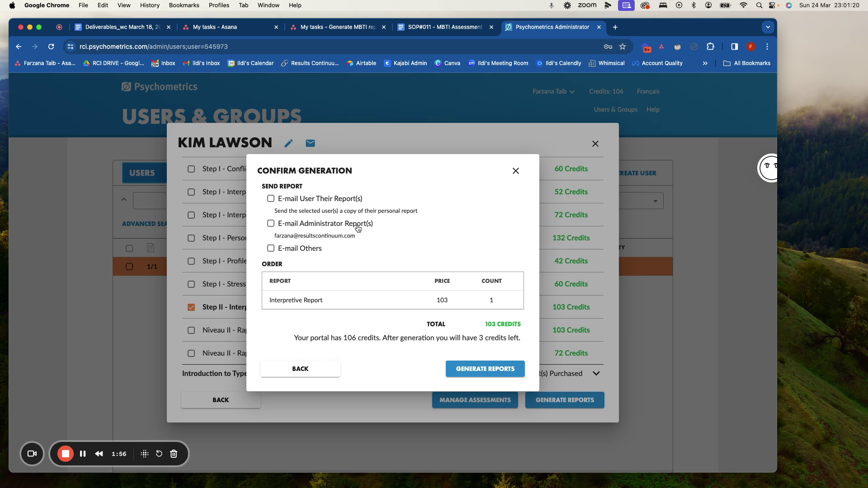The image size is (868, 488).
Task: Open Chrome extensions puzzle icon
Action: 710,47
